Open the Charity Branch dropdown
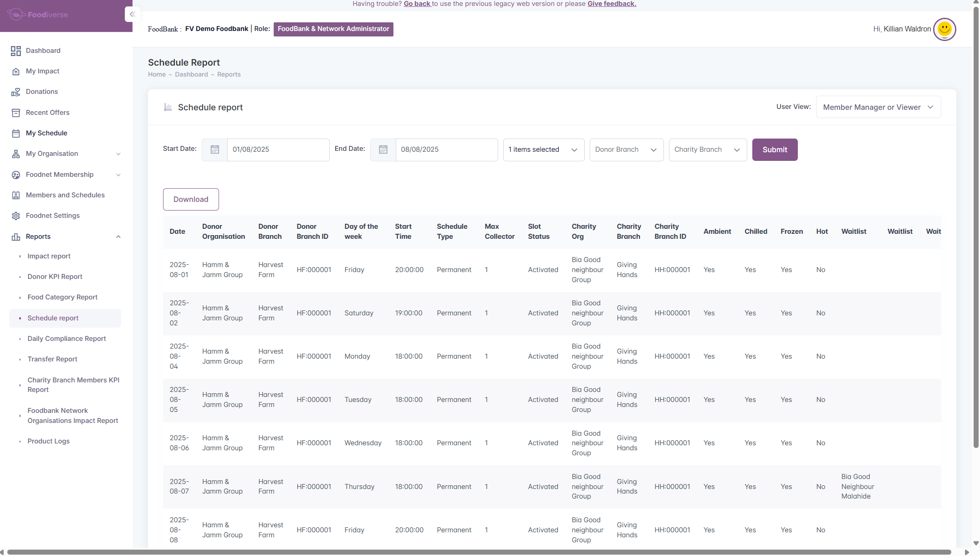Viewport: 980px width, 556px height. point(707,149)
